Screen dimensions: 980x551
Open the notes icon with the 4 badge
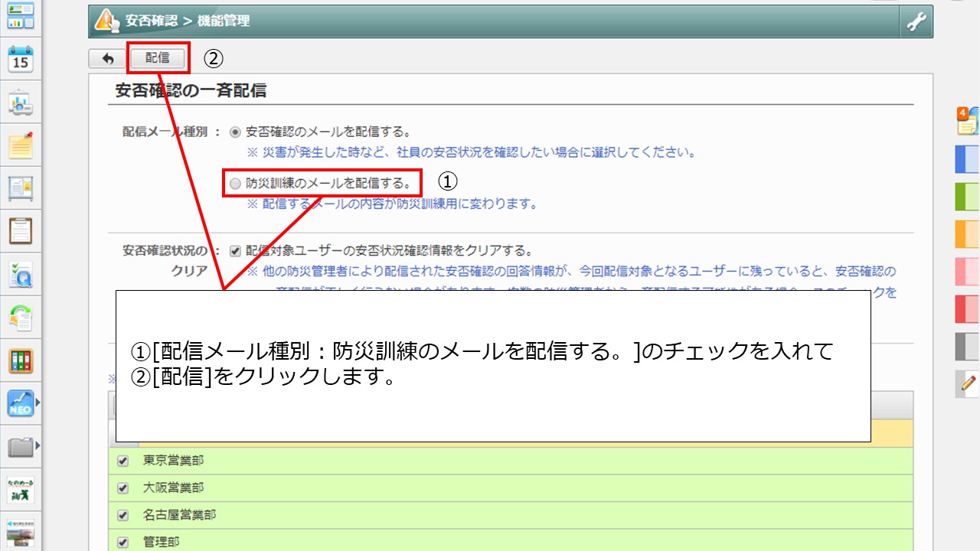[968, 121]
